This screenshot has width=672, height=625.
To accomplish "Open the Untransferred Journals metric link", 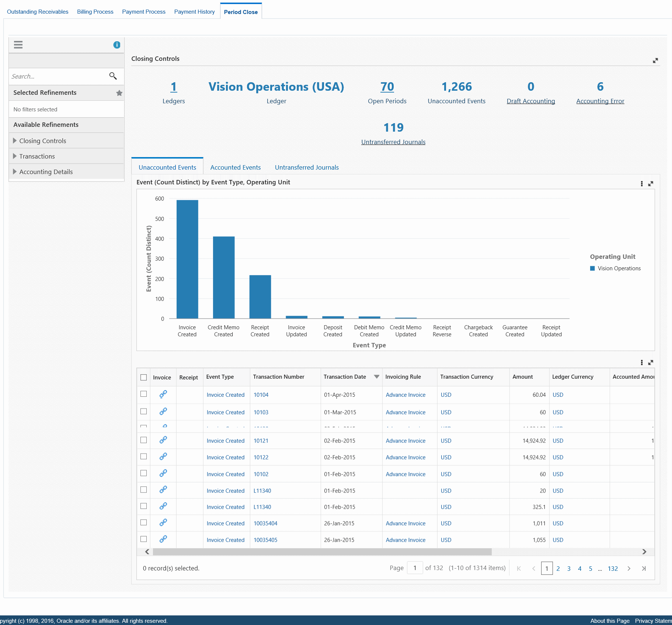I will point(393,142).
